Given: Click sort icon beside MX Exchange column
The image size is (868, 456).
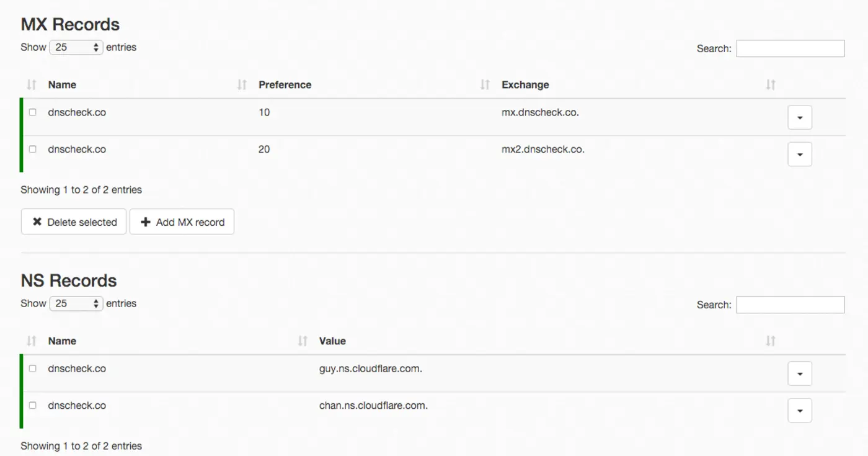Looking at the screenshot, I should (485, 85).
